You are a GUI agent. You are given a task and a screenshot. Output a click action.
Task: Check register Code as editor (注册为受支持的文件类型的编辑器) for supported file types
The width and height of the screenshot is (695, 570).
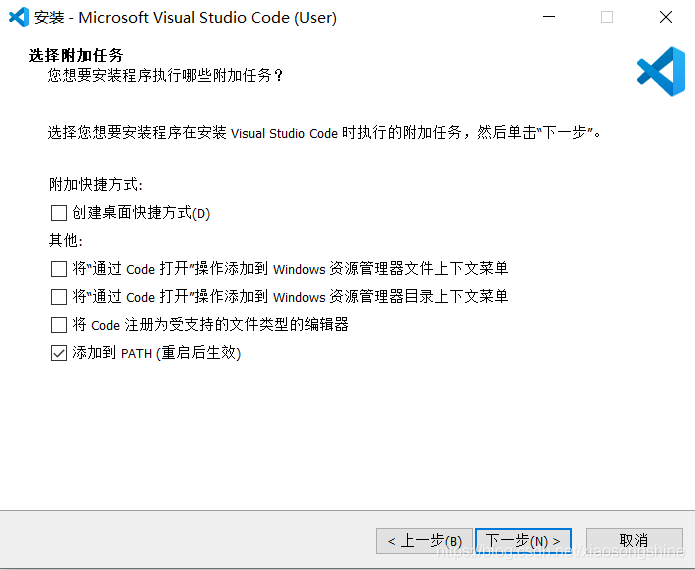coord(59,325)
